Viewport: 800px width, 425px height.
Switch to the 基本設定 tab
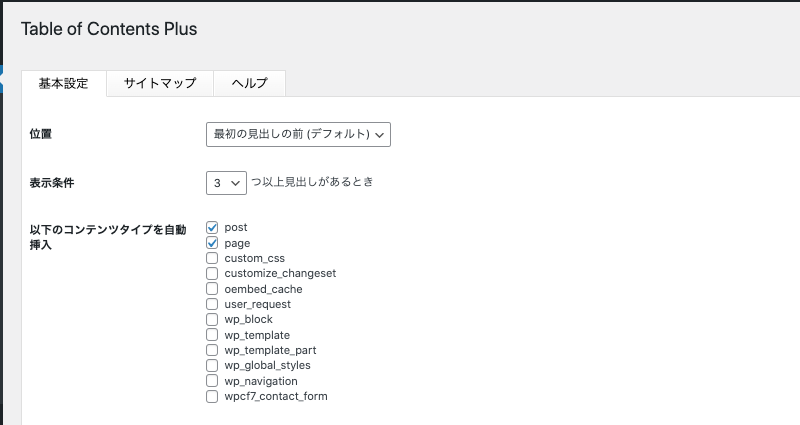[64, 83]
